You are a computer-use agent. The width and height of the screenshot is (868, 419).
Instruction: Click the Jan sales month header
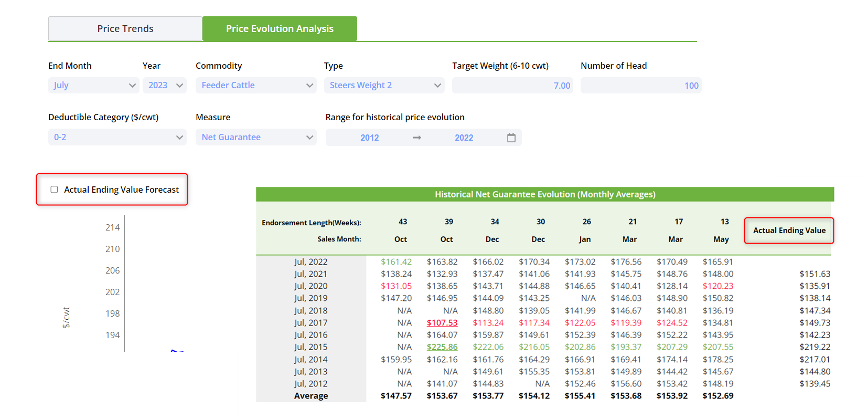585,239
